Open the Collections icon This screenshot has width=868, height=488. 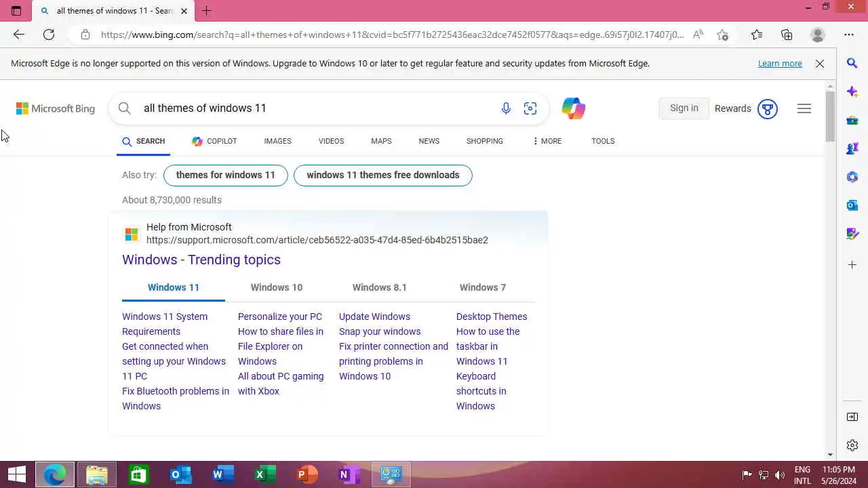[787, 35]
